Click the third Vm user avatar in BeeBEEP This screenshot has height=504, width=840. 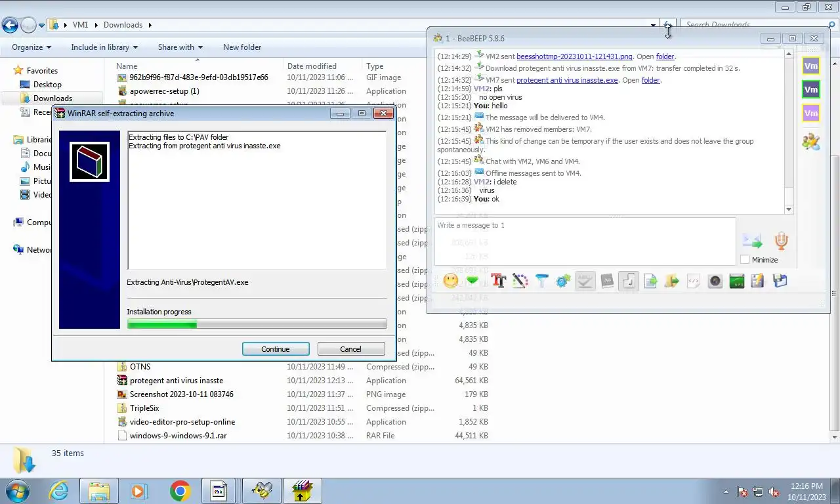[811, 113]
